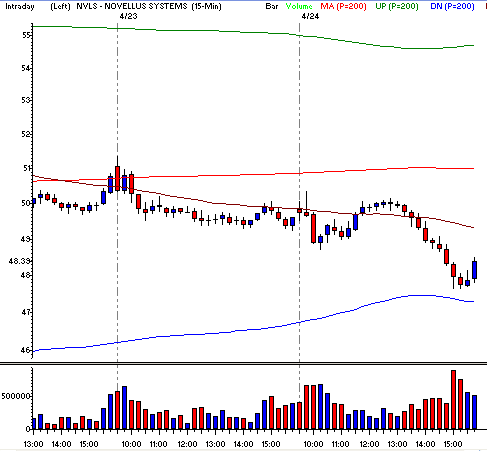Click the 49 price axis label

coord(26,239)
